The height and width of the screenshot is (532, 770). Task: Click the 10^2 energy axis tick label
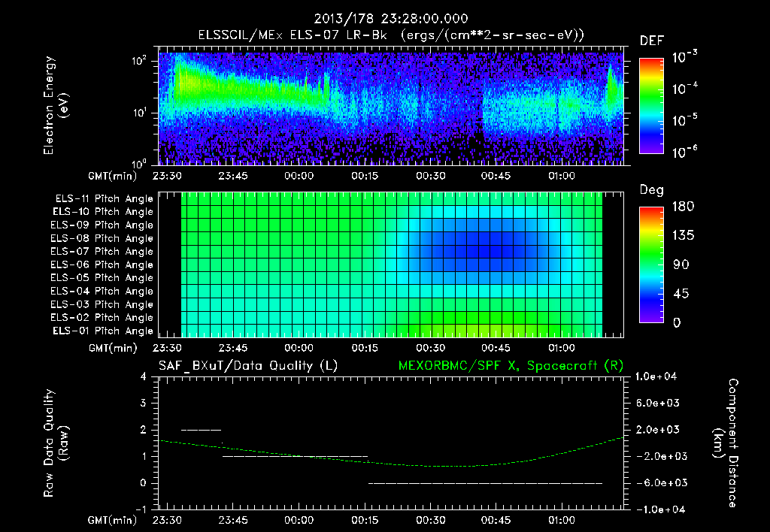pyautogui.click(x=139, y=62)
